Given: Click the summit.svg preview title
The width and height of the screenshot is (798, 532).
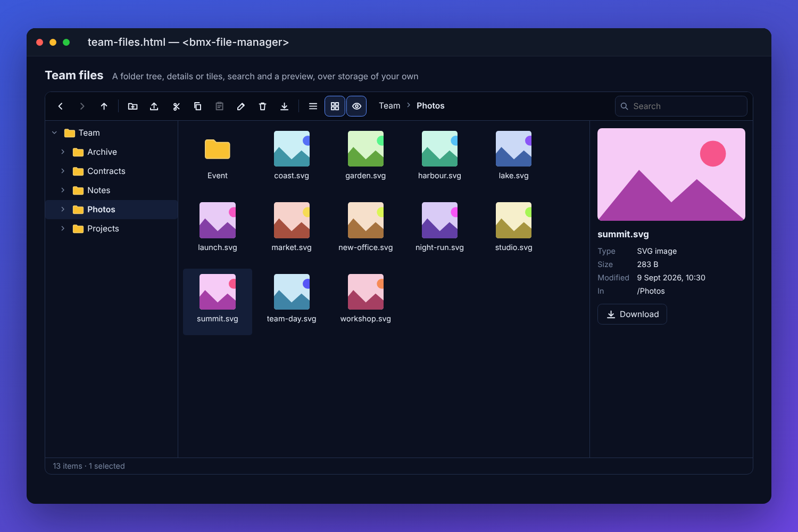Looking at the screenshot, I should click(x=623, y=234).
